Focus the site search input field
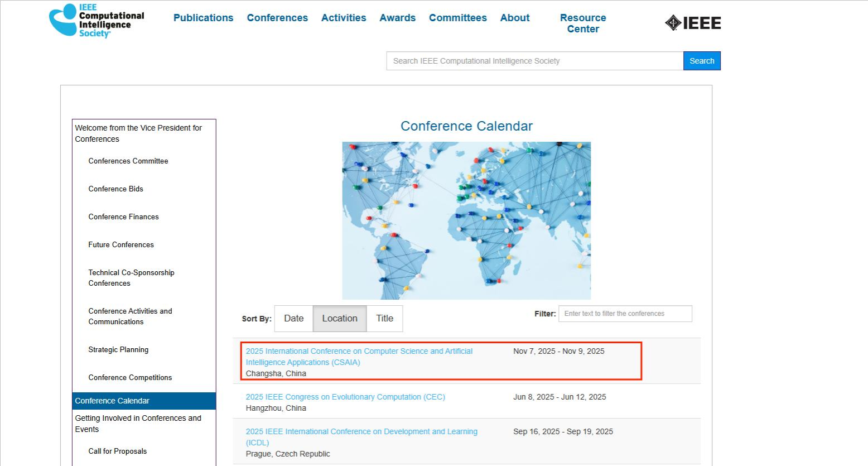The height and width of the screenshot is (466, 868). tap(534, 61)
